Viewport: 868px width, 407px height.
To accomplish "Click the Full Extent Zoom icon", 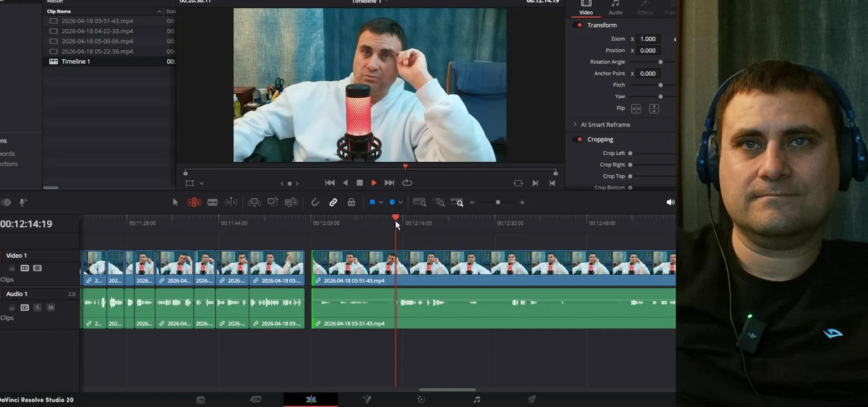I will coord(419,202).
